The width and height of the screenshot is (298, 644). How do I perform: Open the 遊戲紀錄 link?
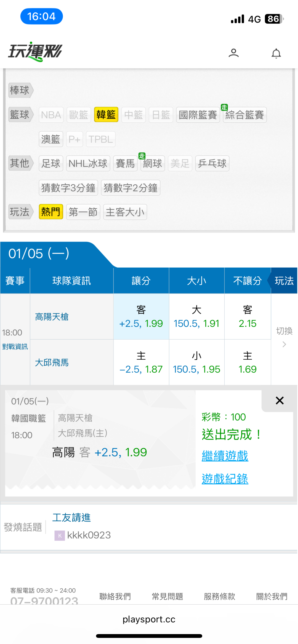(x=225, y=479)
